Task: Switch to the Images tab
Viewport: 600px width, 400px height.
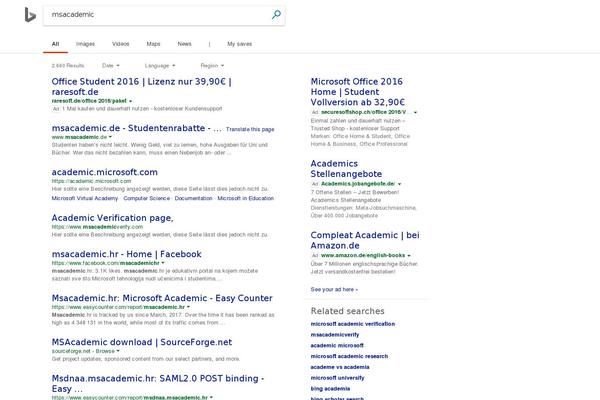Action: pos(85,44)
